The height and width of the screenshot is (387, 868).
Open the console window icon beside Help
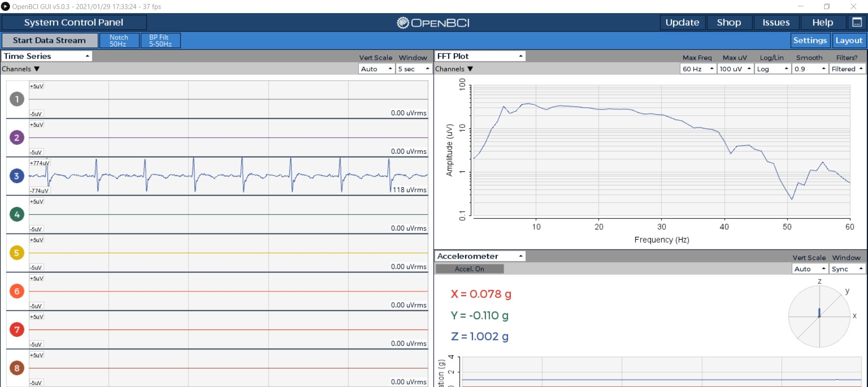857,22
